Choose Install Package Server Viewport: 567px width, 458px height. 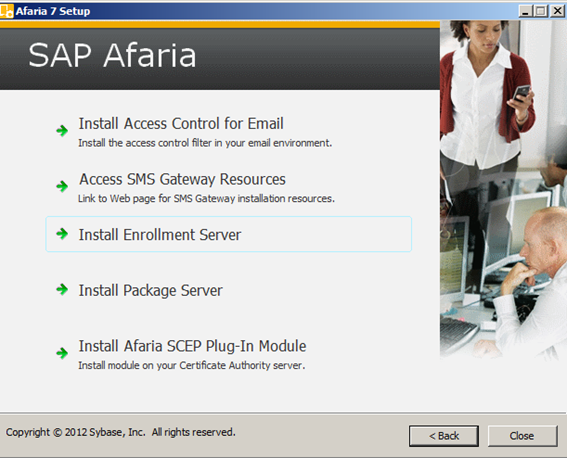coord(151,291)
